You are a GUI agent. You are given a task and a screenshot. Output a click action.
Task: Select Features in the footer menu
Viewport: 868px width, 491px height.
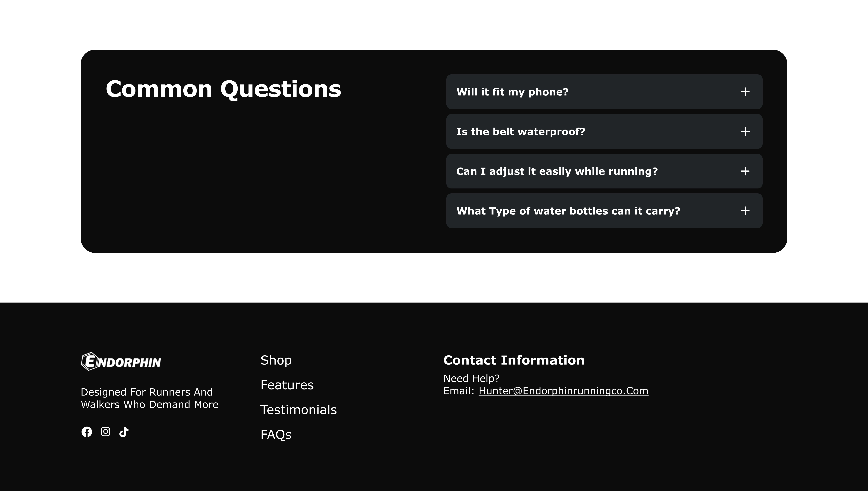point(287,385)
